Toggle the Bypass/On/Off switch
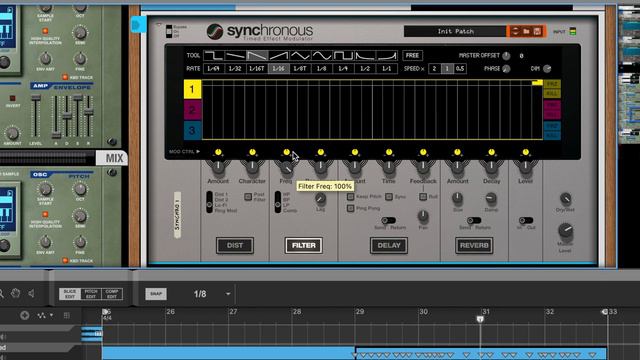 coord(169,31)
